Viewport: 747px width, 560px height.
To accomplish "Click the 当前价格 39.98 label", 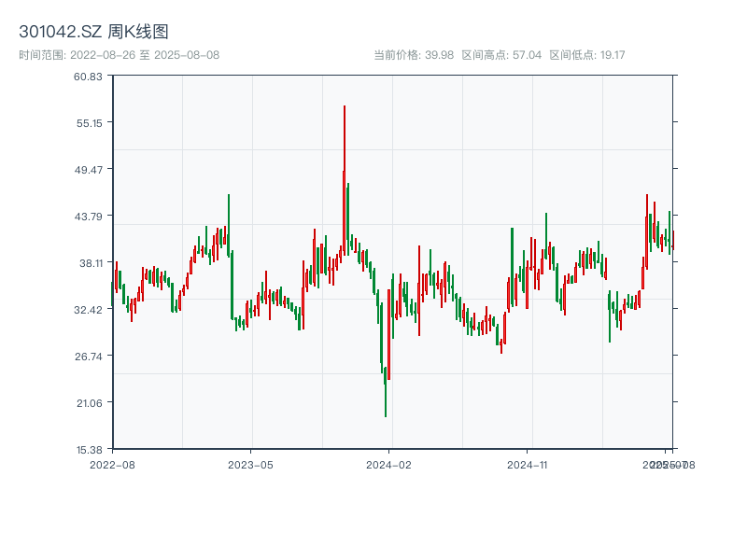I will point(414,55).
